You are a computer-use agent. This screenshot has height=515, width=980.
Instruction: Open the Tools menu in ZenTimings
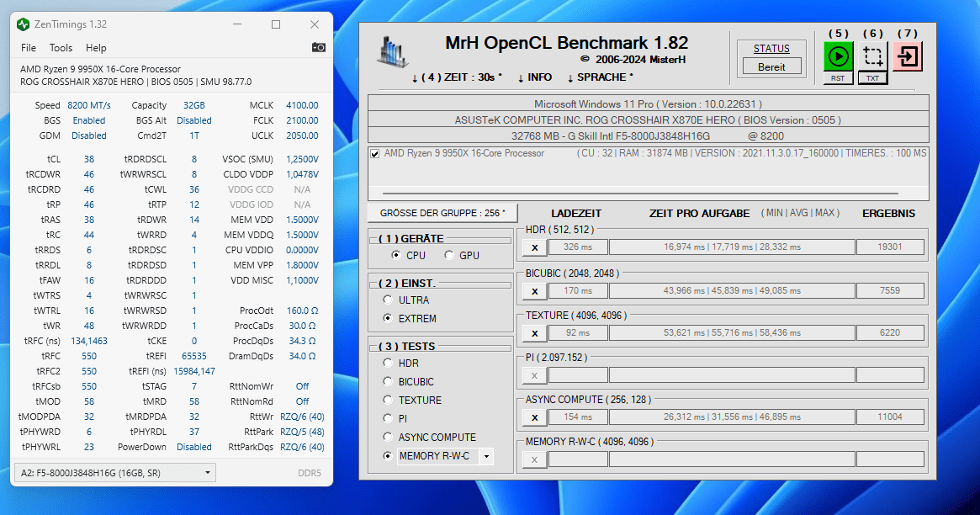pyautogui.click(x=61, y=47)
